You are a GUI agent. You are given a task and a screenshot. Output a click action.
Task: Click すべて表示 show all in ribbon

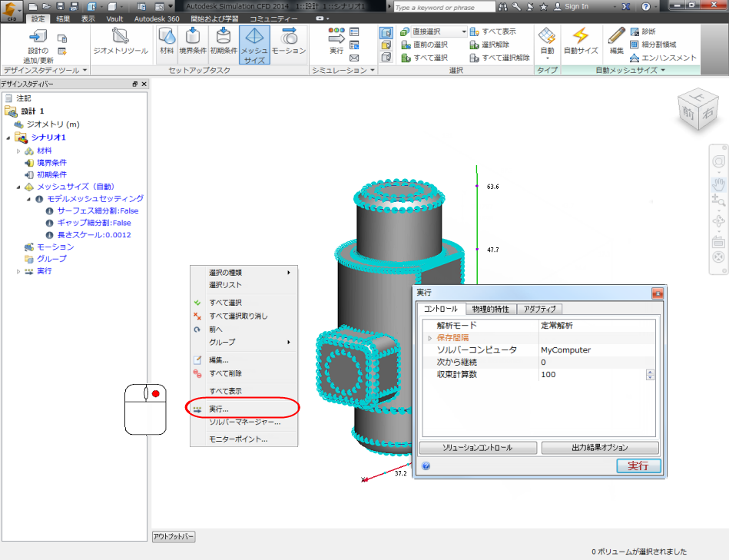493,31
